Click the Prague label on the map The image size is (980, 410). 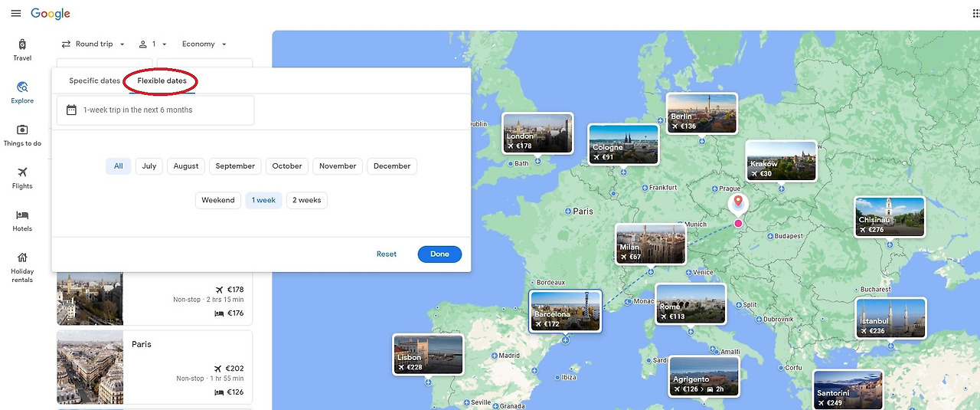pyautogui.click(x=730, y=189)
